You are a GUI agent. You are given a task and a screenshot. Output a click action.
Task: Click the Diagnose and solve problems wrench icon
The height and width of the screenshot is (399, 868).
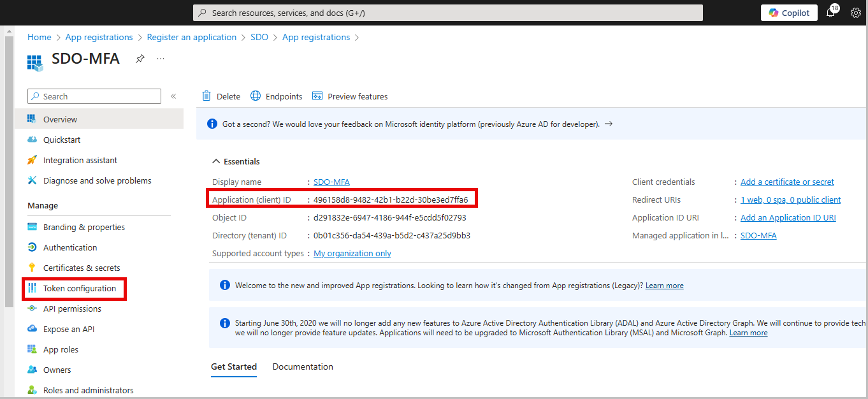pos(32,180)
